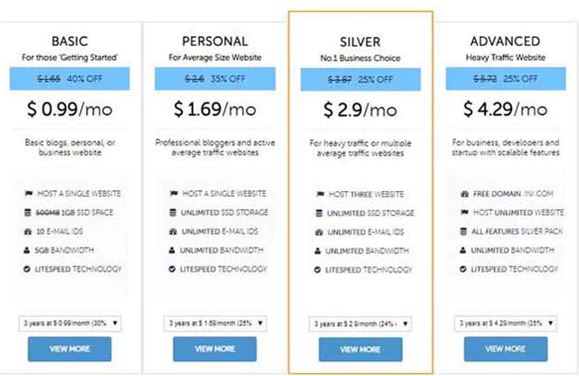Image resolution: width=579 pixels, height=376 pixels.
Task: Expand the Advanced plan billing term dropdown
Action: (506, 323)
